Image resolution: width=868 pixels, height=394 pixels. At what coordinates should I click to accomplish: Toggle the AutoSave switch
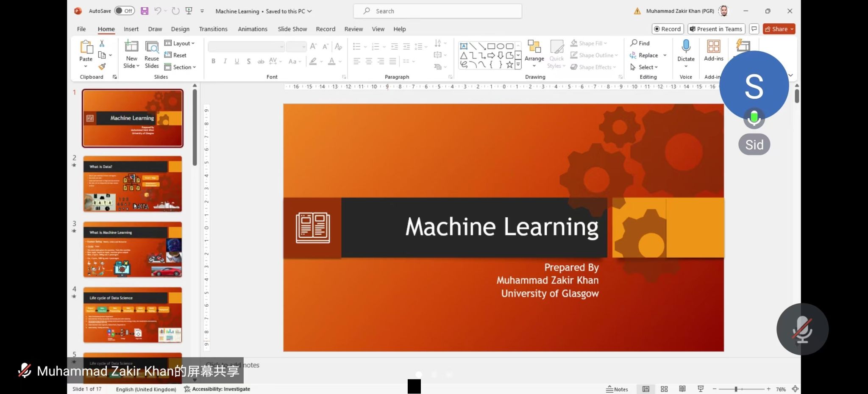click(x=124, y=11)
